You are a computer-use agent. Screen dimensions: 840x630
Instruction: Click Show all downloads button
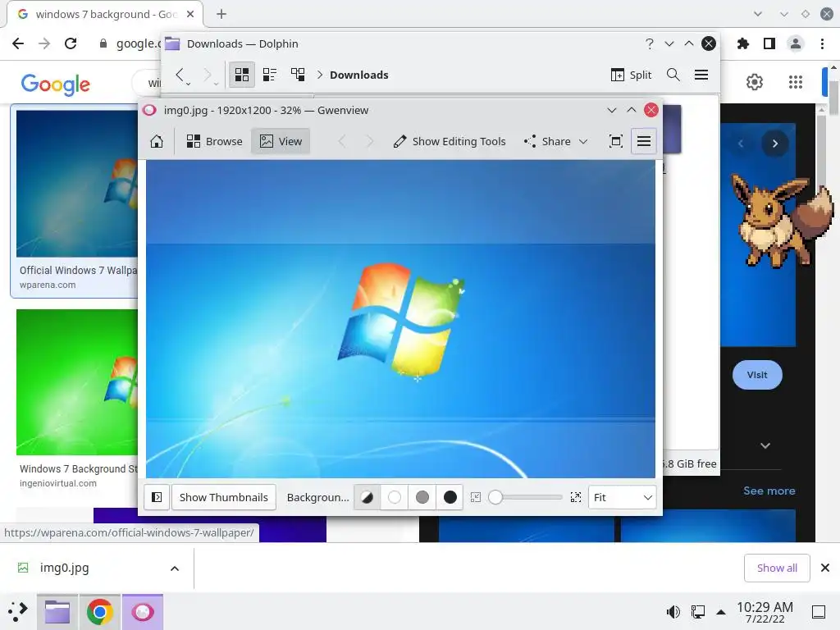[777, 568]
